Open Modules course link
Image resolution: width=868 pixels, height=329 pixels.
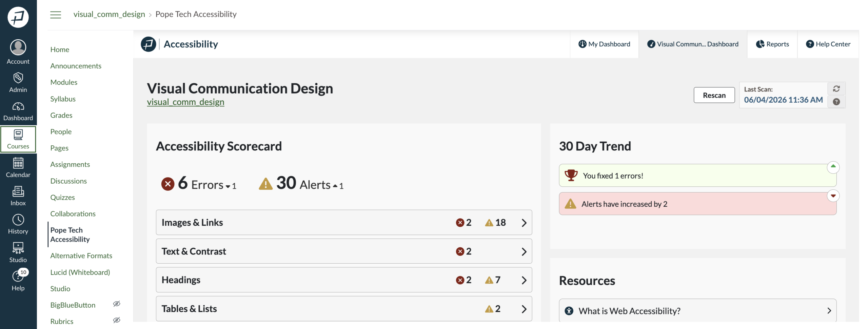pos(64,82)
